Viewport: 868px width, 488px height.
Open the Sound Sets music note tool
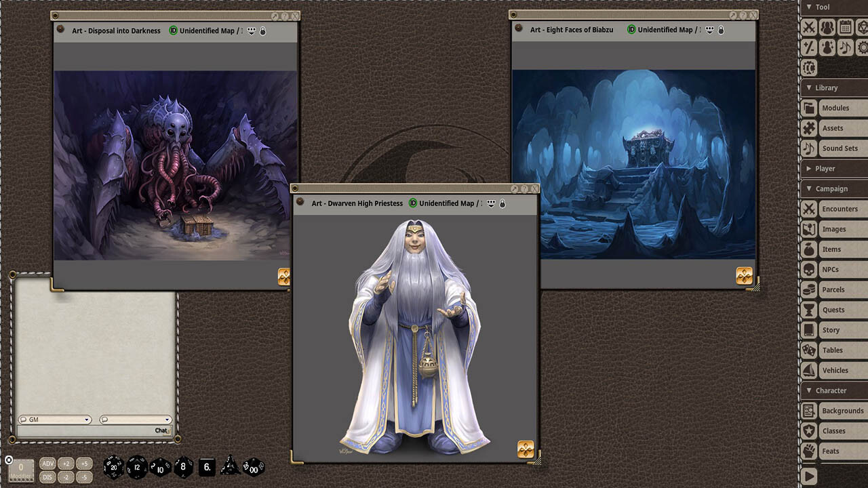(846, 47)
